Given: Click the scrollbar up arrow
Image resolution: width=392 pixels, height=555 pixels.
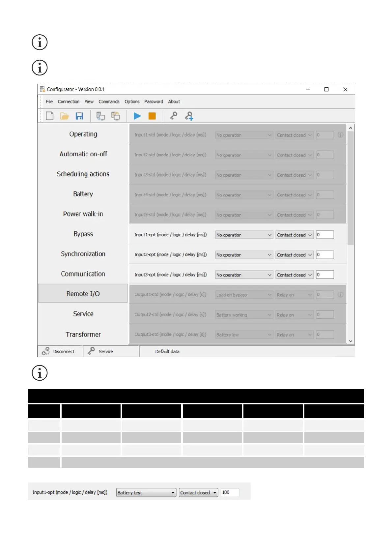Looking at the screenshot, I should pos(351,128).
